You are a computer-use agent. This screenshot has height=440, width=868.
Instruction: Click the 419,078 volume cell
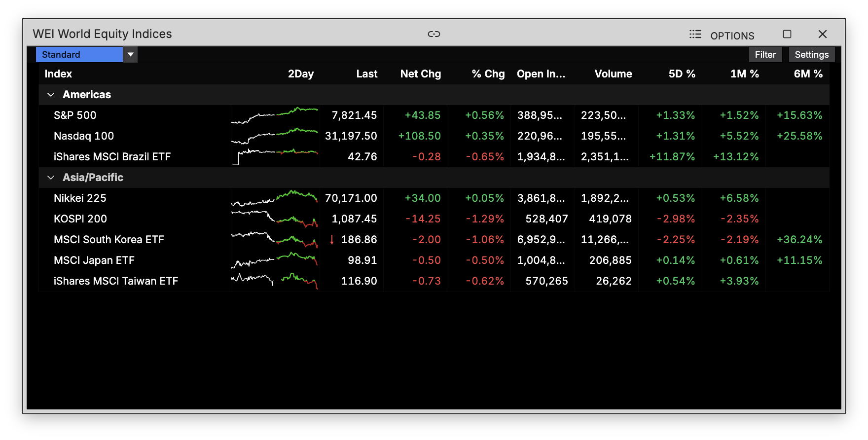click(x=611, y=219)
